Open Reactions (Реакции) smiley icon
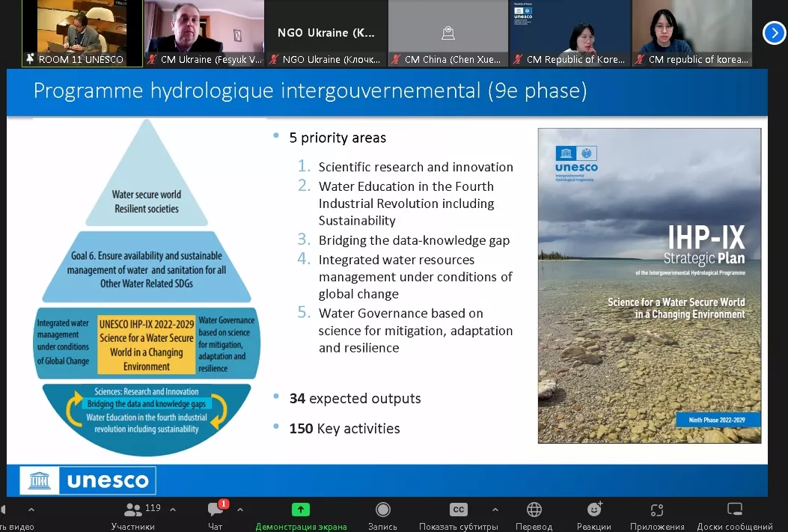Image resolution: width=788 pixels, height=532 pixels. click(594, 515)
